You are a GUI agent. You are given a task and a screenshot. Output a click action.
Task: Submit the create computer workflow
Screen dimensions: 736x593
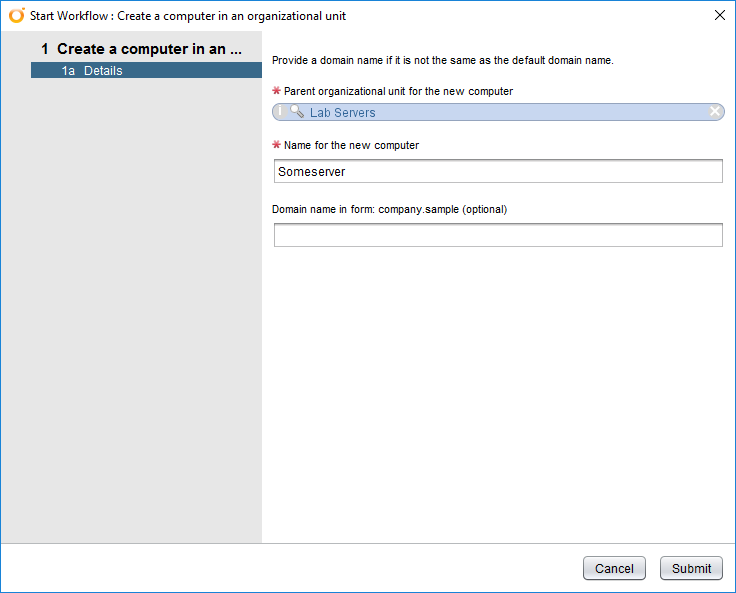click(x=691, y=568)
